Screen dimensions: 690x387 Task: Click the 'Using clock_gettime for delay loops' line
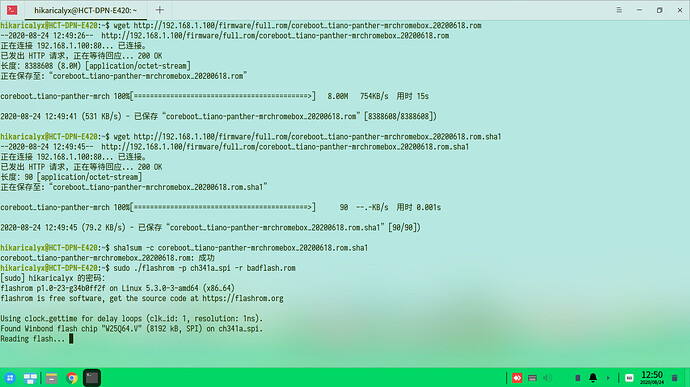tap(132, 319)
